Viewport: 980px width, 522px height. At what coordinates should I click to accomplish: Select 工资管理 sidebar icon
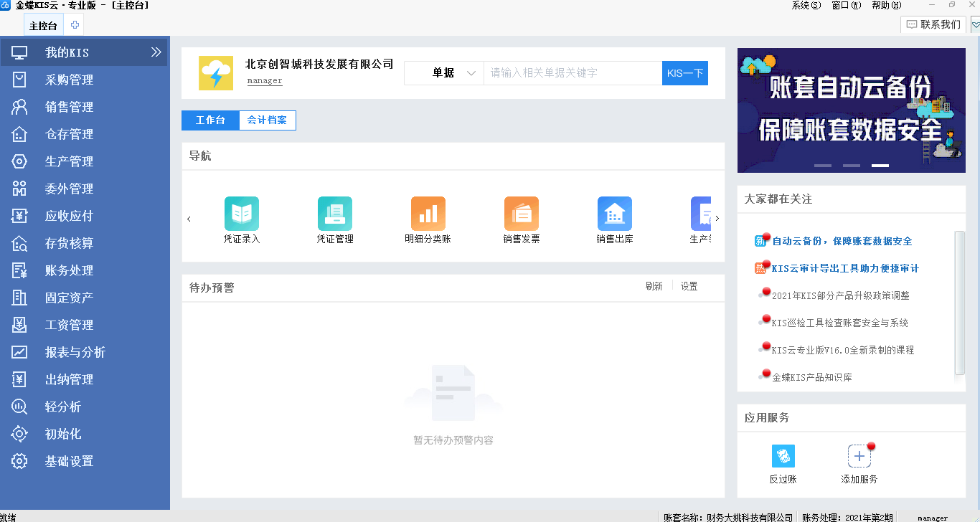pos(19,325)
